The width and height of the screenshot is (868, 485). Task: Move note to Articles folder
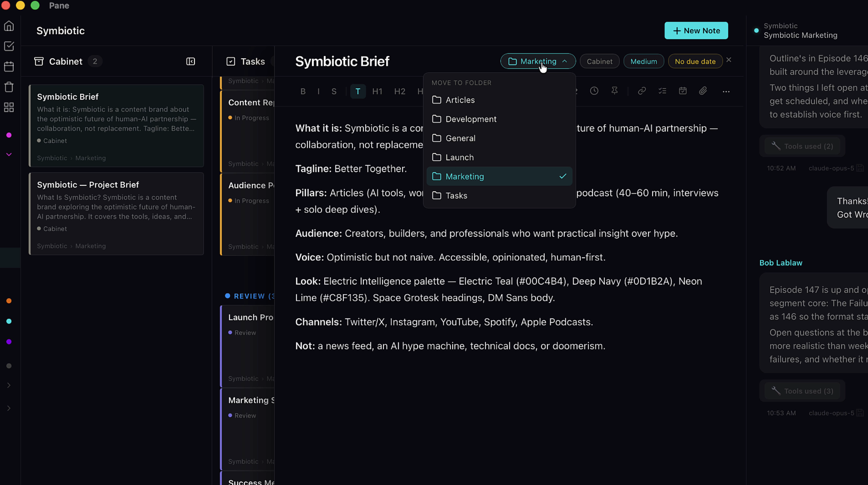[499, 100]
